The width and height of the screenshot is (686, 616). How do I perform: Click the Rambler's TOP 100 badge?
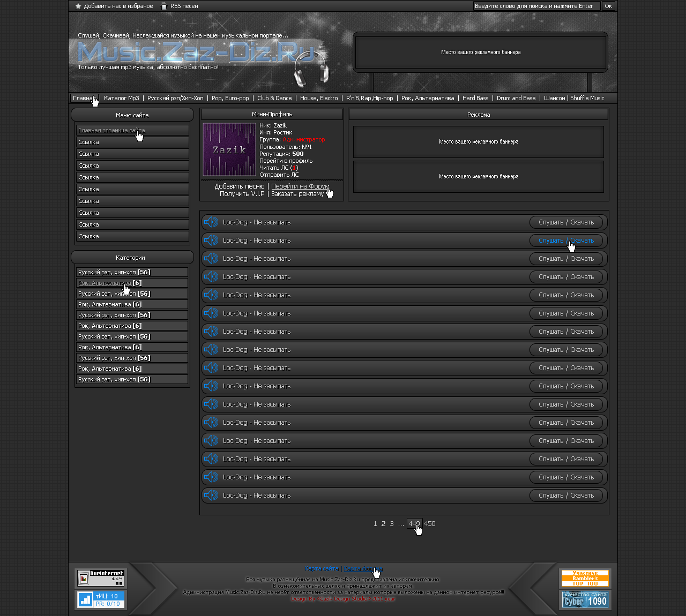(x=585, y=578)
